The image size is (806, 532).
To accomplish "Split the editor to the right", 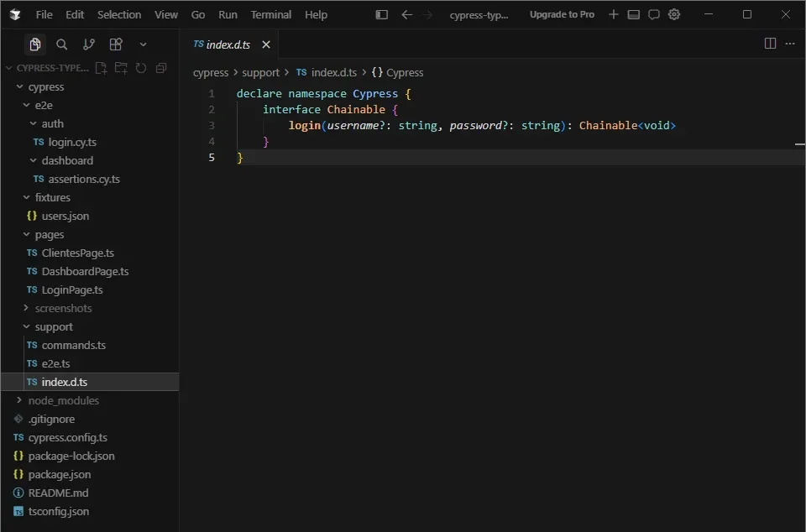I will click(x=770, y=44).
